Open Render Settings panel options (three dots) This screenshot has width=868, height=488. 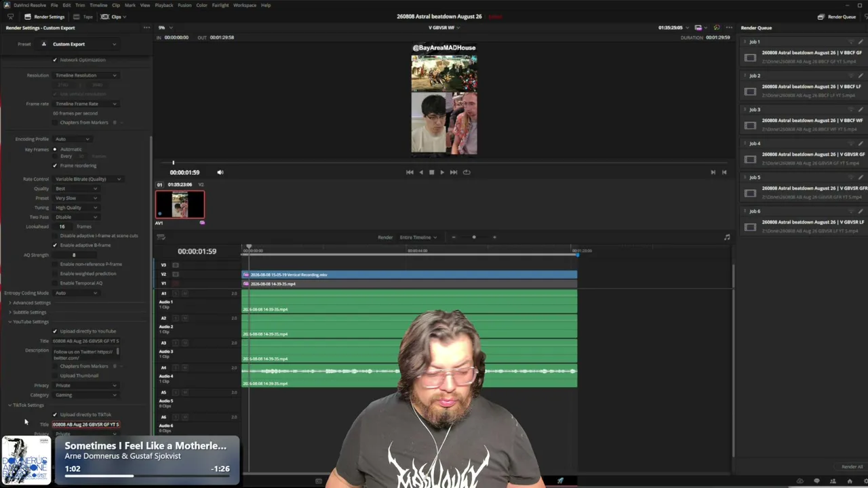tap(146, 28)
